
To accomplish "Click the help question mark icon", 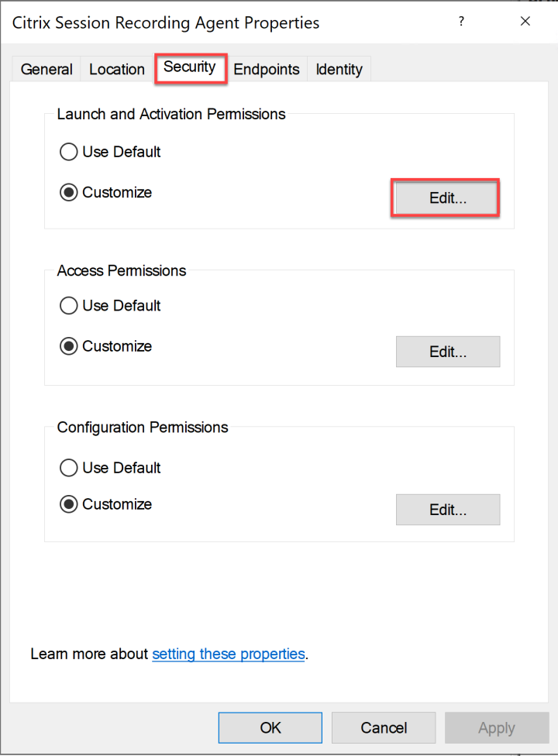I will (461, 22).
